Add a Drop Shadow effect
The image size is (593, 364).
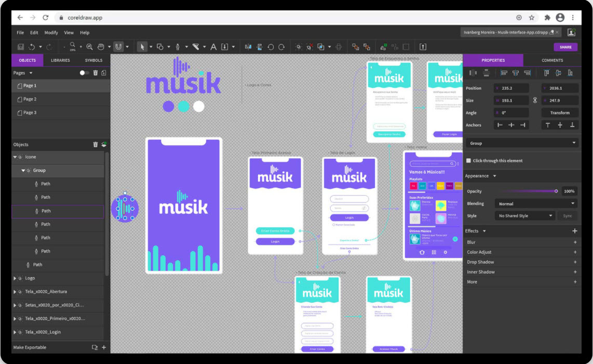(x=575, y=262)
